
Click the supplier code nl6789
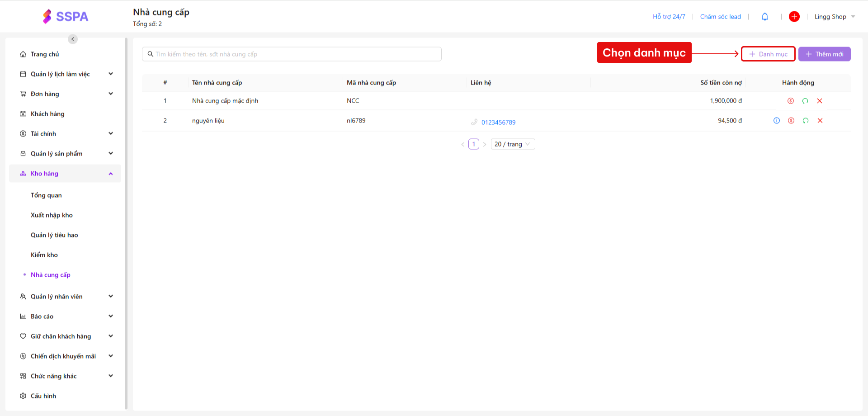pyautogui.click(x=356, y=121)
